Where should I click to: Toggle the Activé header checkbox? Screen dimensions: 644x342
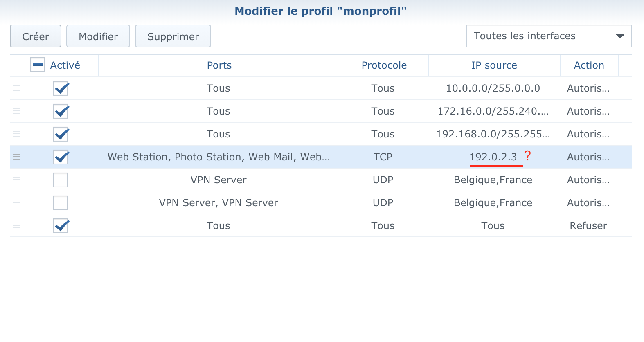tap(38, 65)
